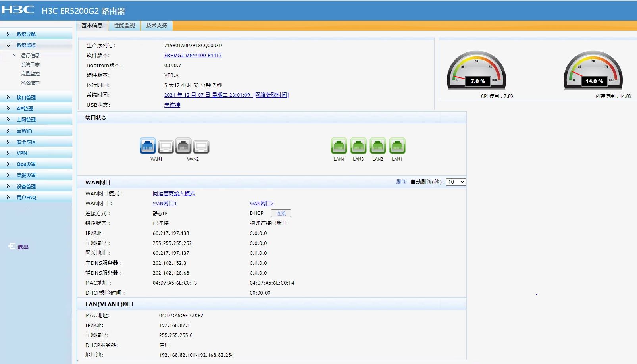Open 系统日志 in the sidebar

[x=30, y=64]
